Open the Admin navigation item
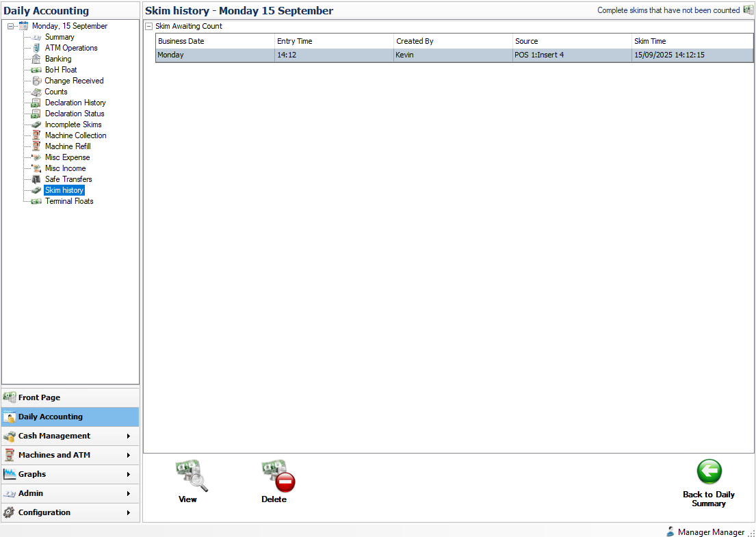Screen dimensions: 756x537 tap(31, 493)
